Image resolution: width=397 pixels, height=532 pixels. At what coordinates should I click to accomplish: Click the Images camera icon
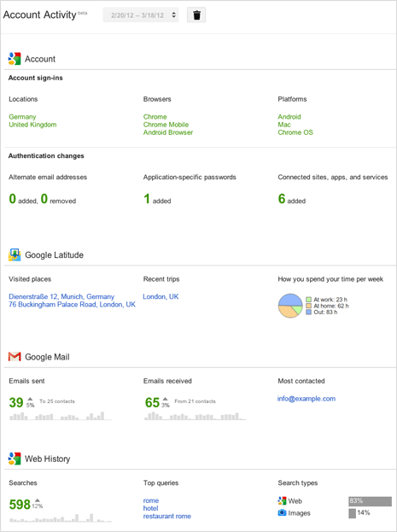click(282, 512)
